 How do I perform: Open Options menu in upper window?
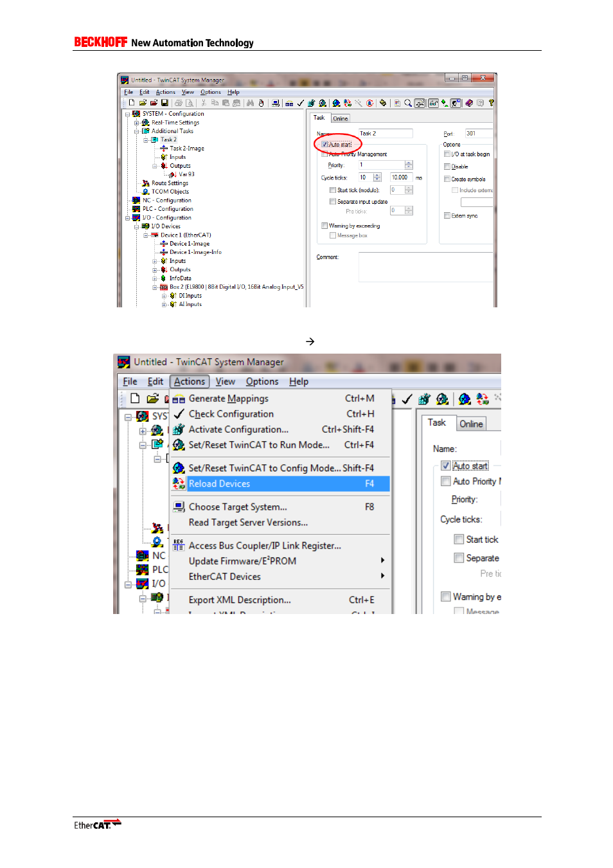pos(211,92)
